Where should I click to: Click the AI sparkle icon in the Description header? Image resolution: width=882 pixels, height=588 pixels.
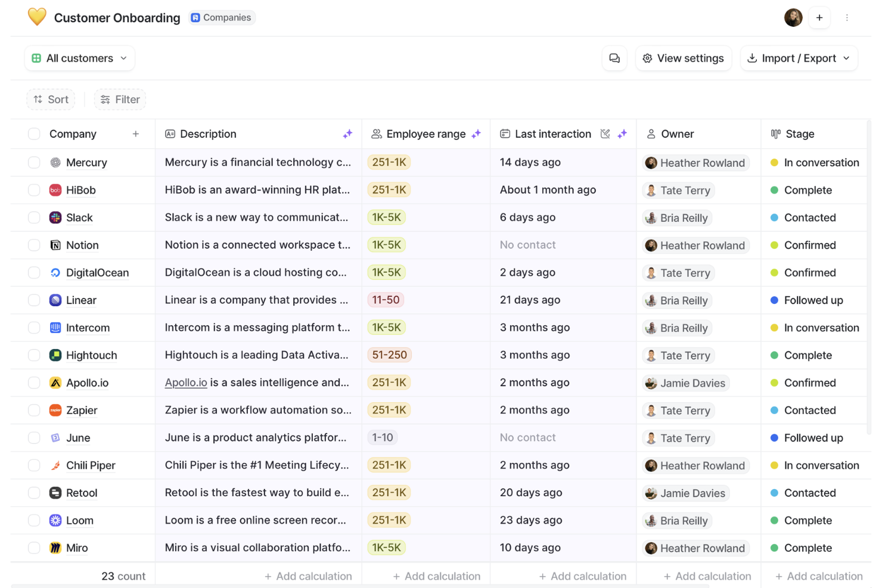[x=347, y=134]
